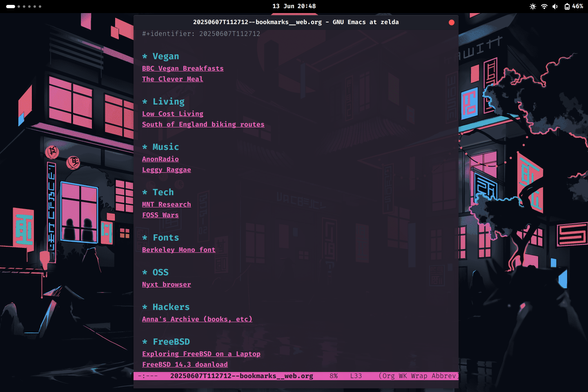Follow the Low Cost Living link

pyautogui.click(x=172, y=114)
